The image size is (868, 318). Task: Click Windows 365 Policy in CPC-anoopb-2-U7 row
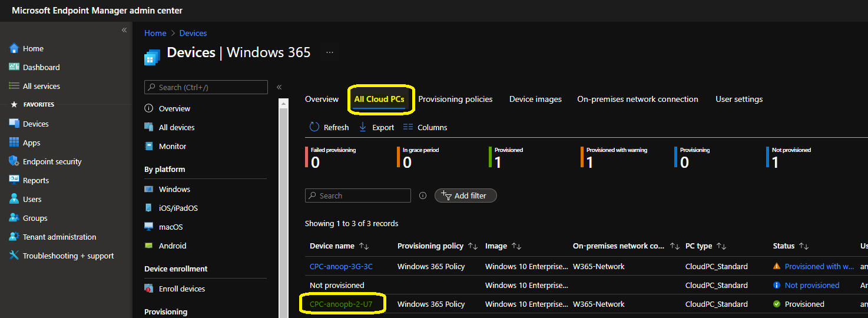[431, 304]
